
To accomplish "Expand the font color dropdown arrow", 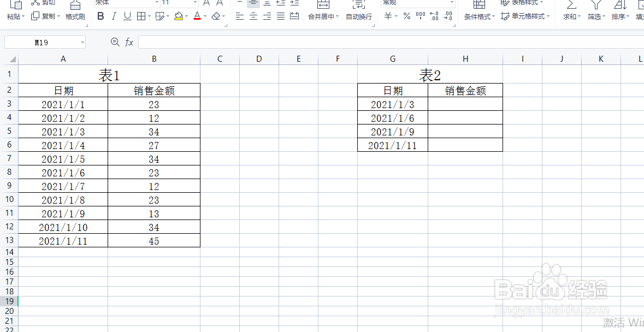I will click(x=205, y=16).
